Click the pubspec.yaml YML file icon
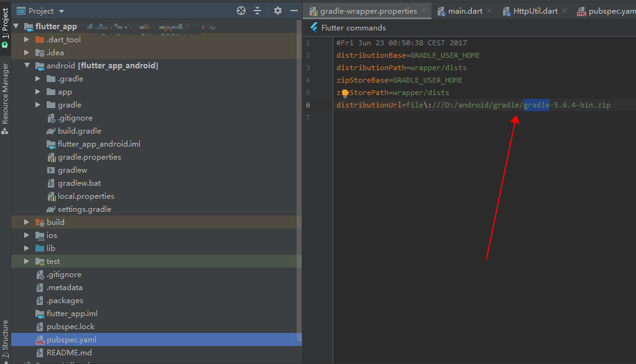636x364 pixels. (40, 340)
